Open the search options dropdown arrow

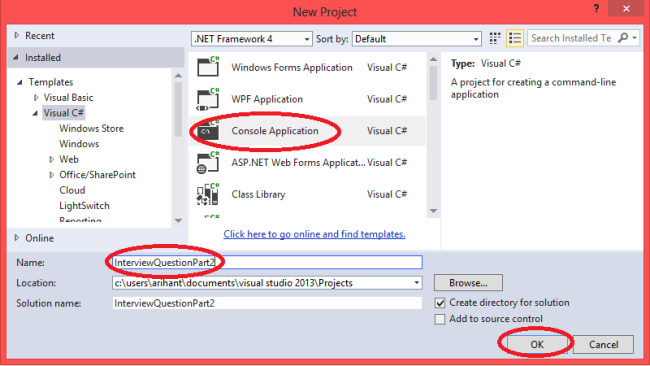[635, 38]
